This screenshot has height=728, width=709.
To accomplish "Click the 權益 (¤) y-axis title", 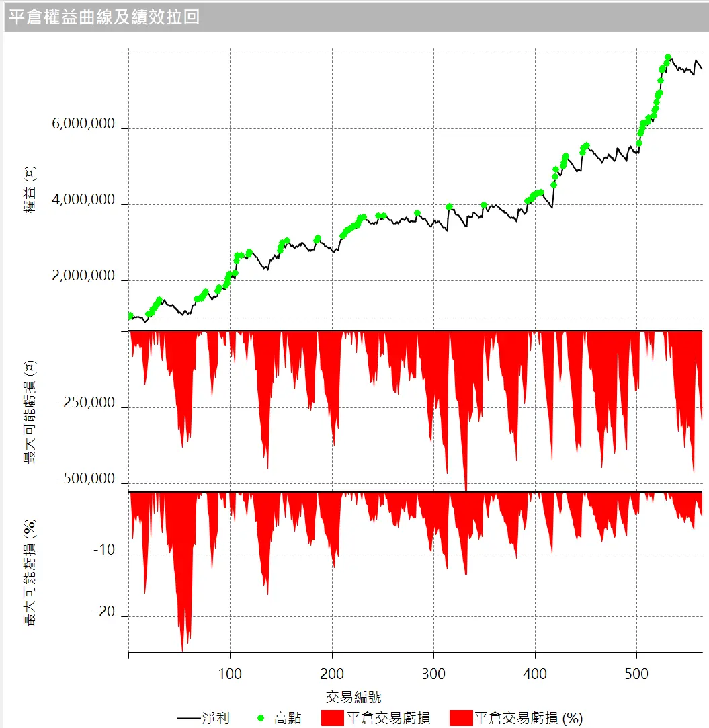I will [30, 190].
